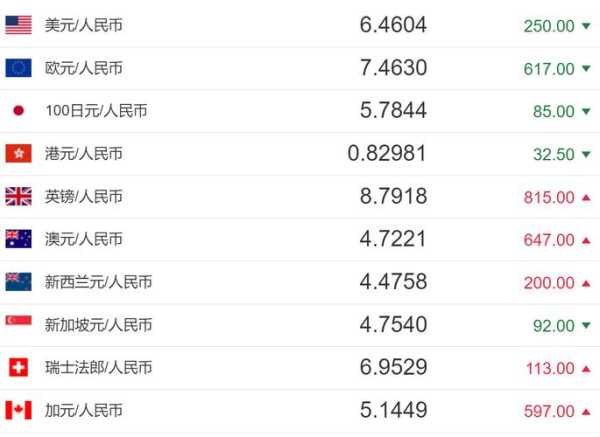Click the Canada flag icon

tap(18, 411)
